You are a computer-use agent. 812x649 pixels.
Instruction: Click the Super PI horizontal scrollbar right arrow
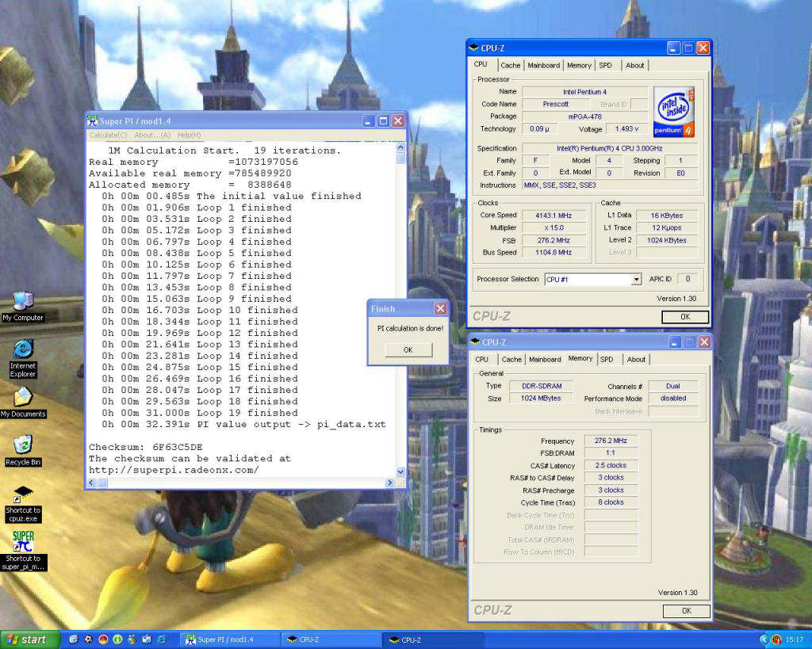(x=390, y=483)
